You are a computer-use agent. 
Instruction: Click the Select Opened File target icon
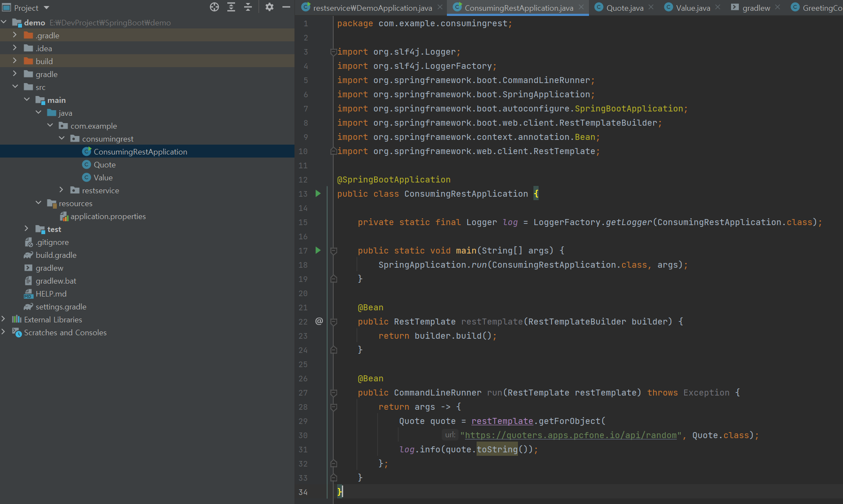(x=214, y=7)
